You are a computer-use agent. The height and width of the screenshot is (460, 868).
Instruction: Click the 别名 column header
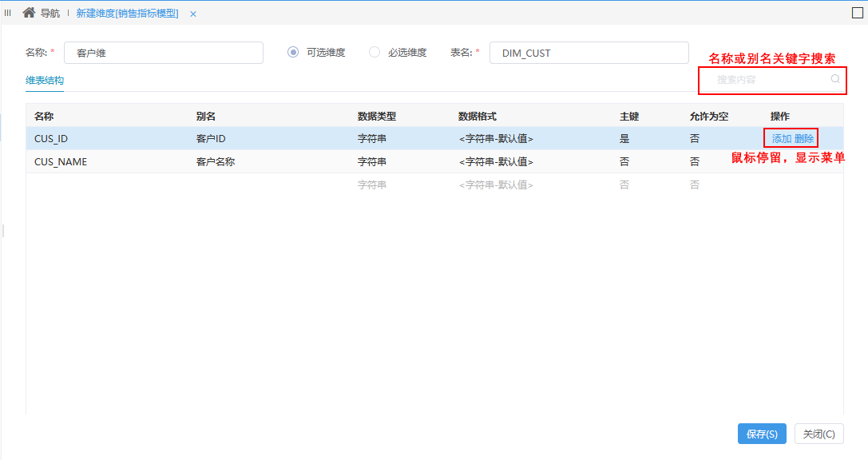pos(205,117)
